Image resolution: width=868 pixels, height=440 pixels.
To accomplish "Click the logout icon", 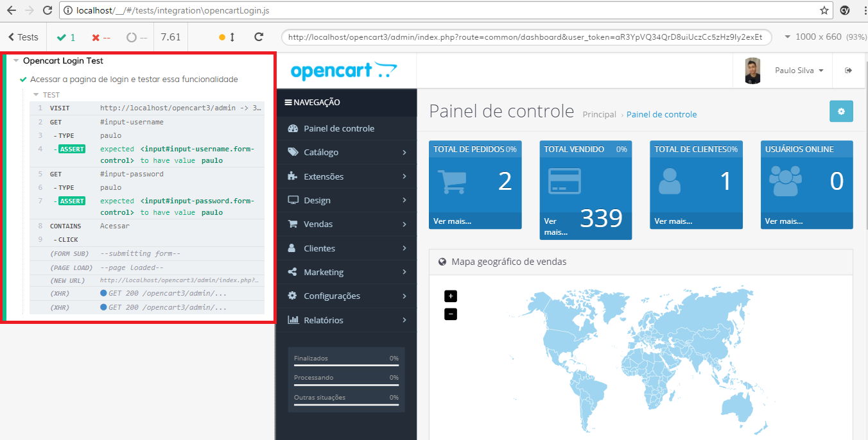I will (x=848, y=71).
